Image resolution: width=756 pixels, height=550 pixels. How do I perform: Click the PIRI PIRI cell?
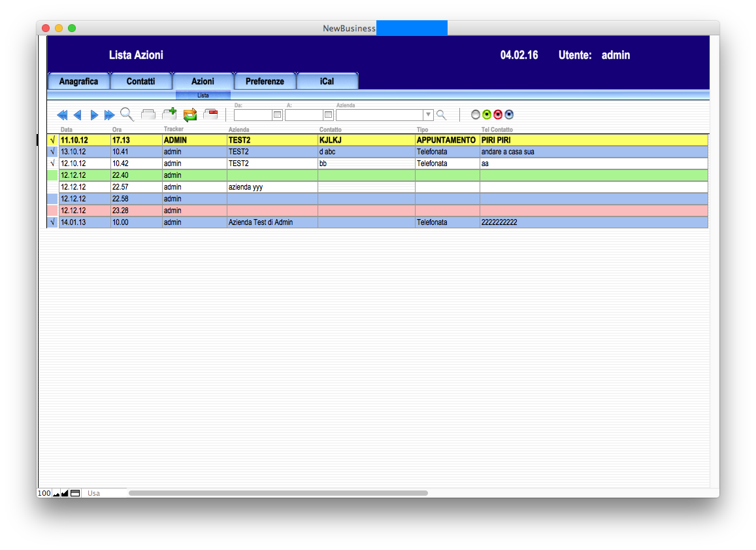pyautogui.click(x=593, y=140)
